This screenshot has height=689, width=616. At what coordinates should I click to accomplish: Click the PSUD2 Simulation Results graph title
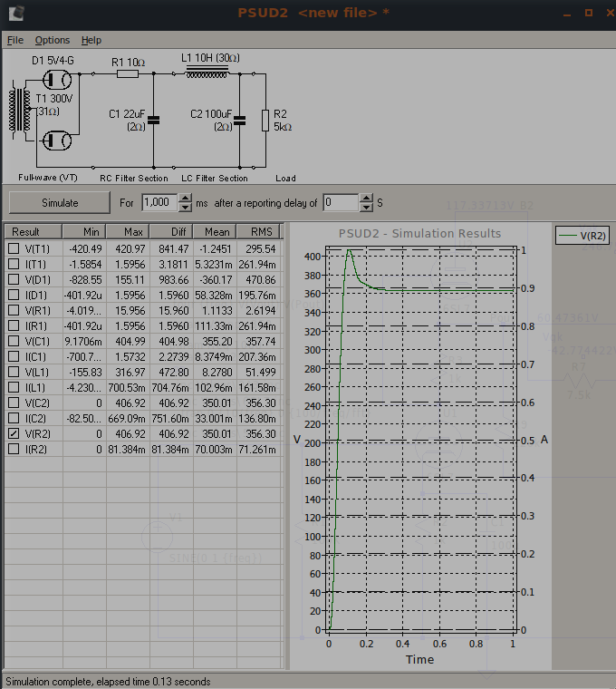click(419, 233)
